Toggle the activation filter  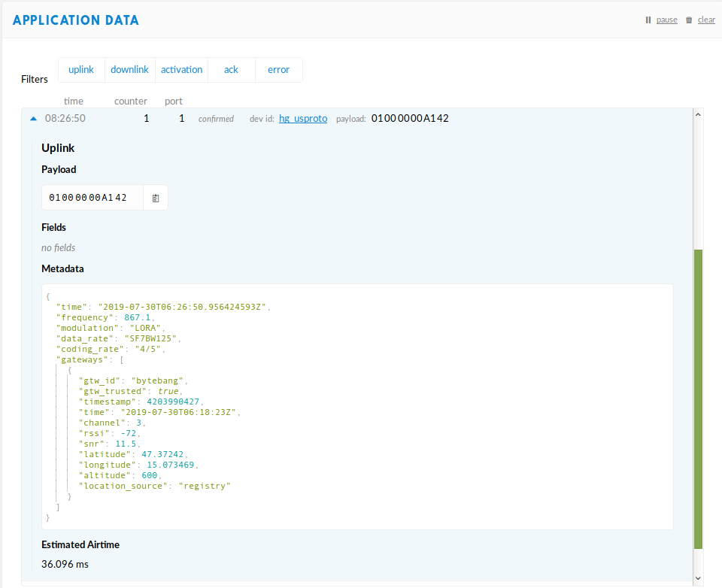(x=181, y=69)
